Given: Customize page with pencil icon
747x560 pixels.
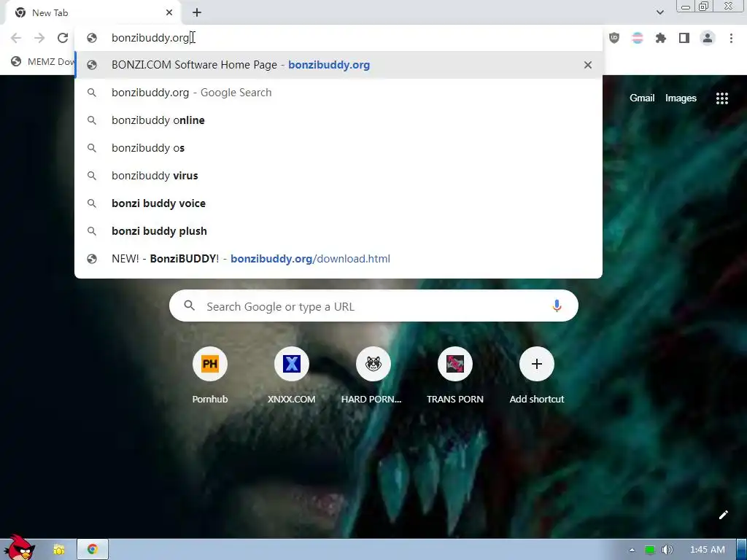Looking at the screenshot, I should [723, 515].
